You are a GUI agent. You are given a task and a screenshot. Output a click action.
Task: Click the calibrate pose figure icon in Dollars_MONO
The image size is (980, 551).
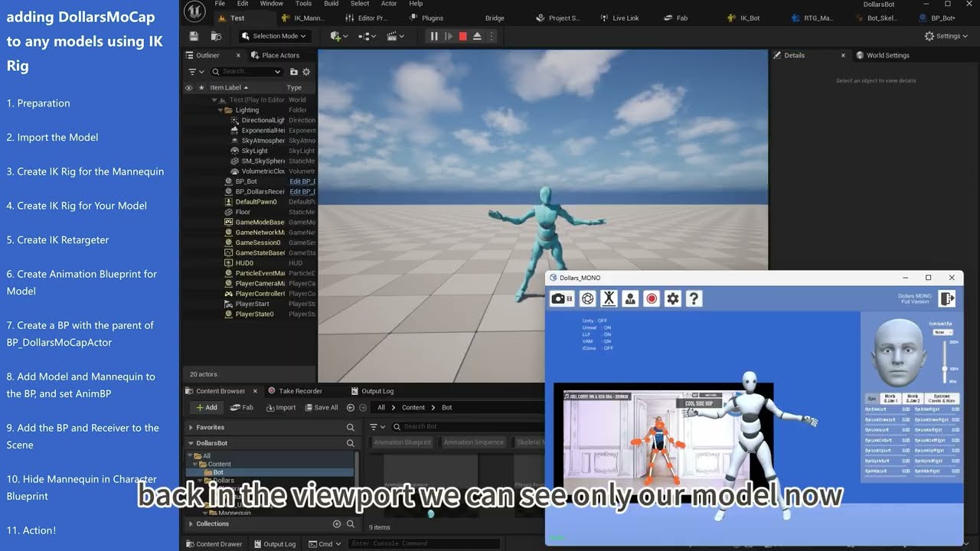point(609,298)
